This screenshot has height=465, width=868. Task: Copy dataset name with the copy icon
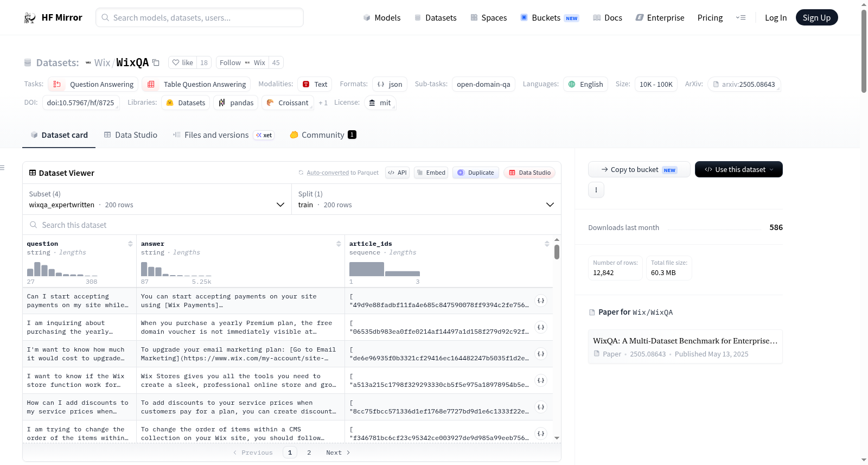click(156, 62)
